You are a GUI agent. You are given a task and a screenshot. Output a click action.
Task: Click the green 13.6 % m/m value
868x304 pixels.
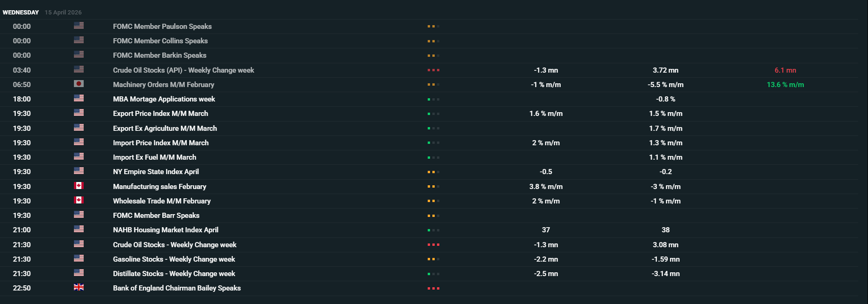click(785, 85)
